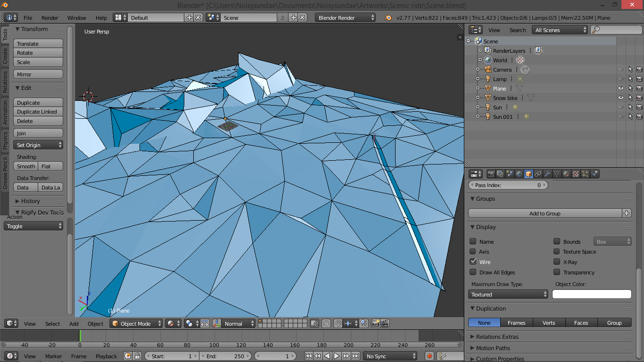
Task: Click the white Object Color swatch
Action: (592, 294)
